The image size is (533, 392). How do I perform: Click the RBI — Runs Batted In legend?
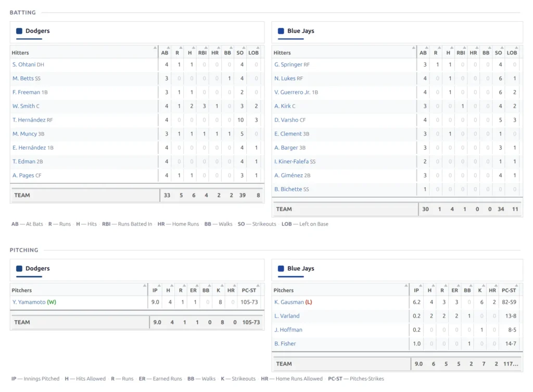point(127,224)
